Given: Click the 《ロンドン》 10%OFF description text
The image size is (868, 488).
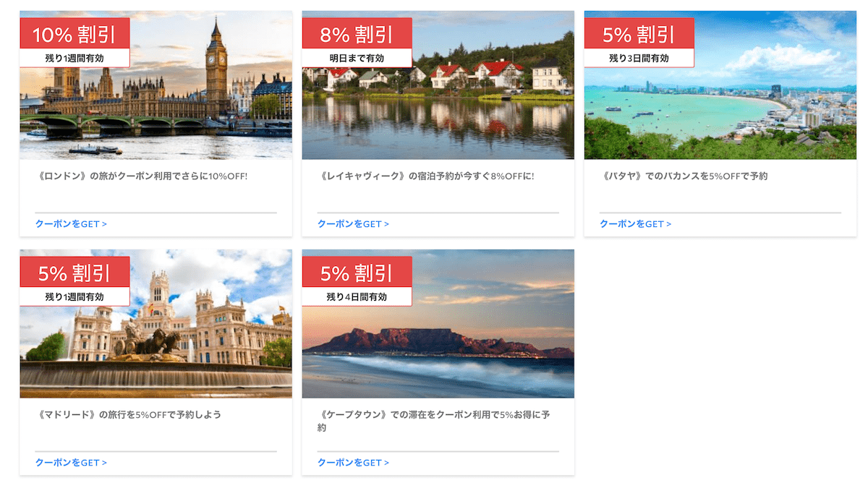Looking at the screenshot, I should (142, 176).
